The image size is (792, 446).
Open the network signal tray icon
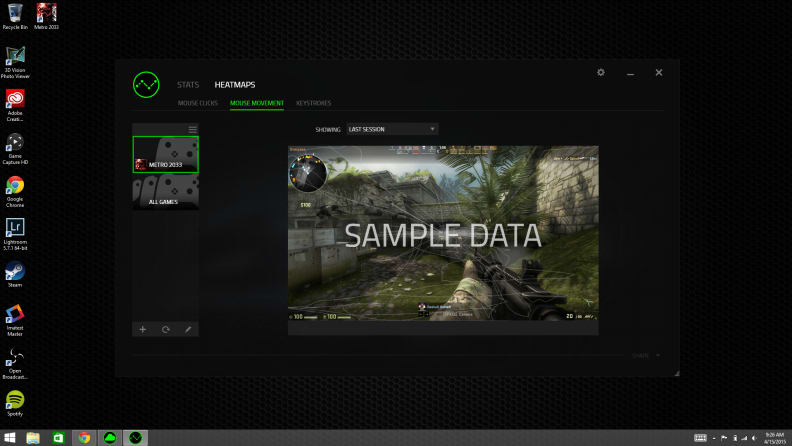[744, 438]
